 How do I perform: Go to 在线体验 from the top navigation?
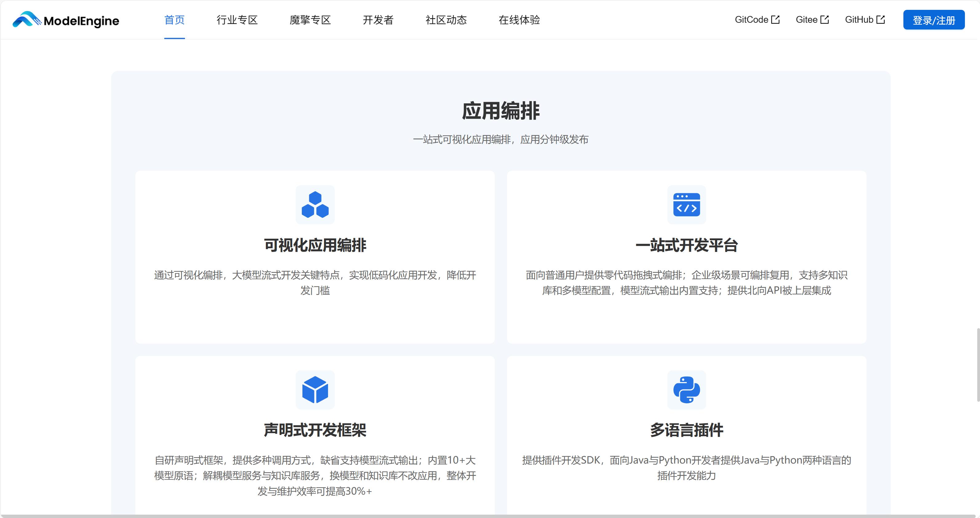tap(519, 20)
